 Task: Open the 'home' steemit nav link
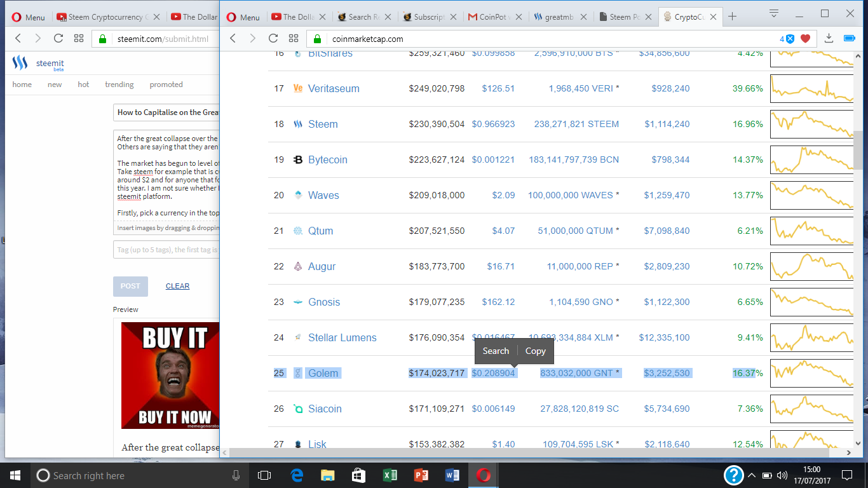[22, 85]
